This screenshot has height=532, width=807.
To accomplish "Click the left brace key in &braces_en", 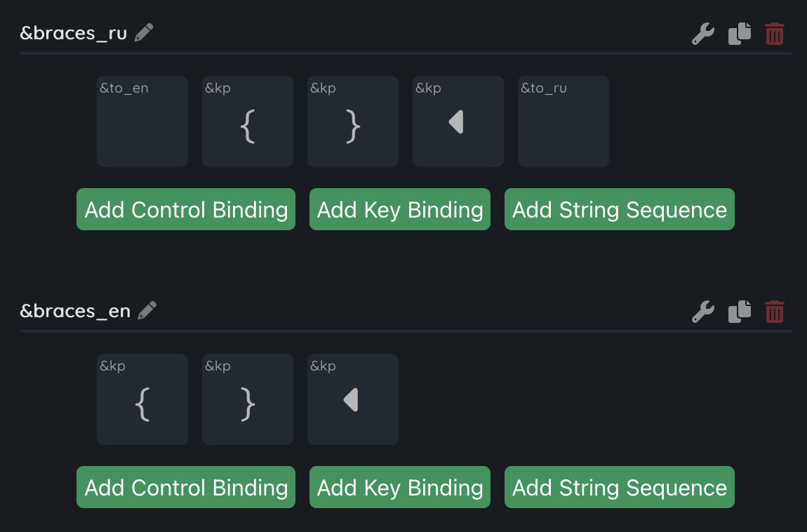I will [x=142, y=399].
